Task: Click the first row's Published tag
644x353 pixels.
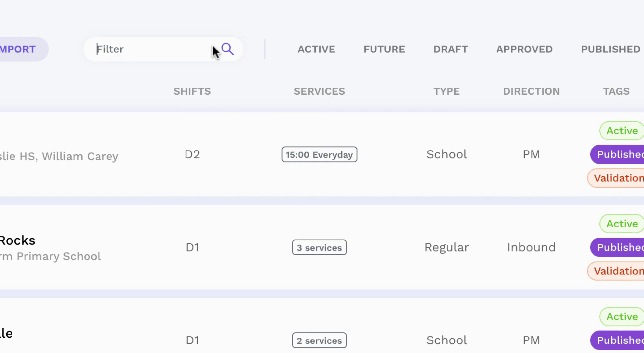Action: click(617, 154)
